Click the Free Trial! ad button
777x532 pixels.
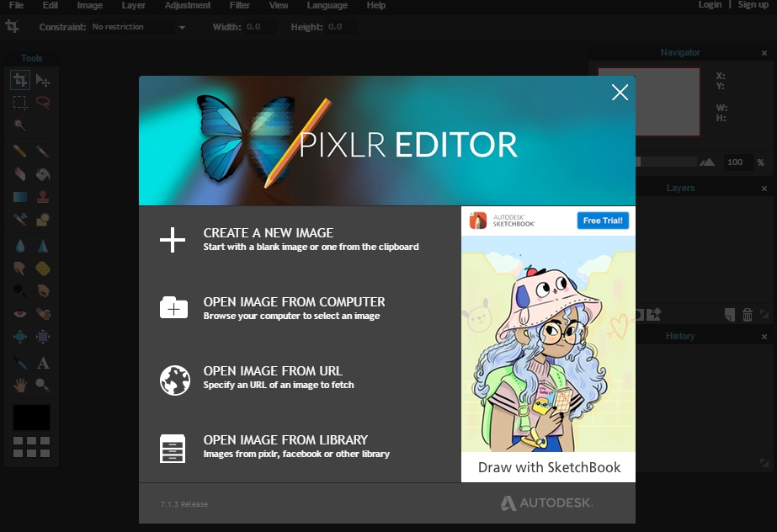603,221
